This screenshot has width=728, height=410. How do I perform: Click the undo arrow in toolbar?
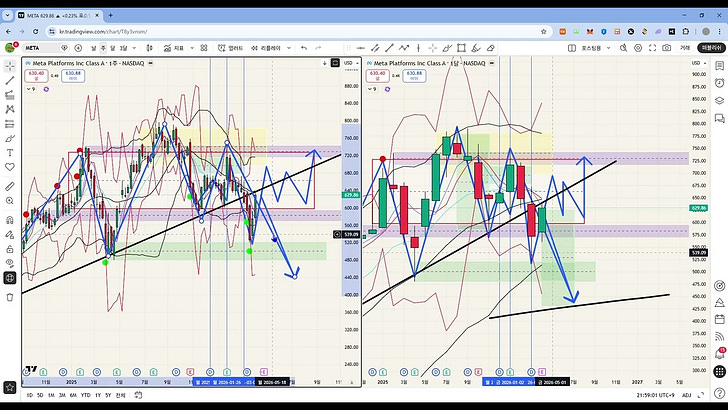(304, 48)
